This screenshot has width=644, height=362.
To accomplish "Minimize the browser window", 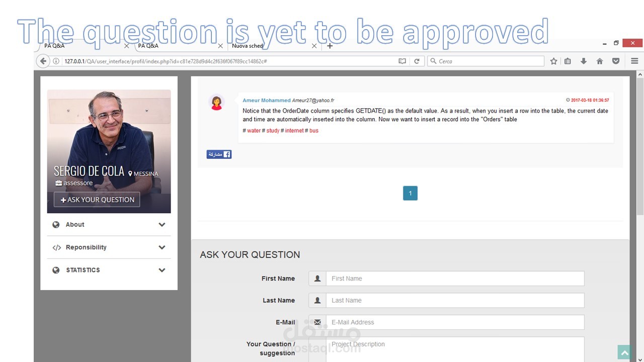I will (604, 44).
